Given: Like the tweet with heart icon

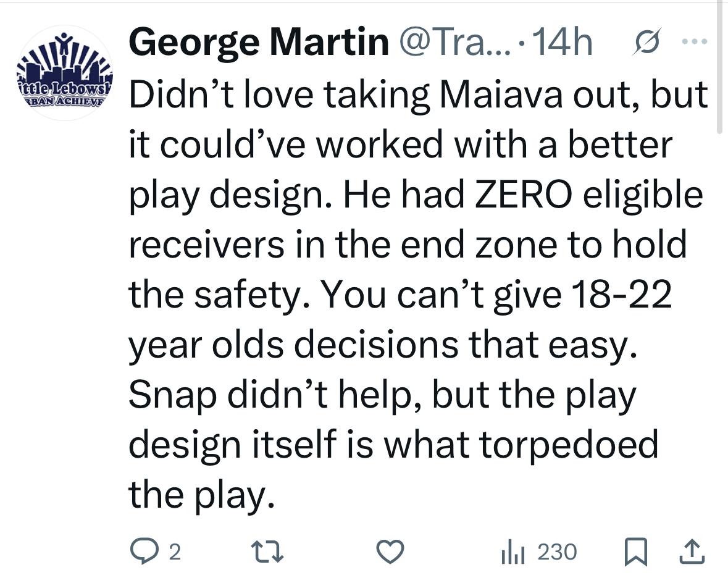Looking at the screenshot, I should (x=390, y=552).
